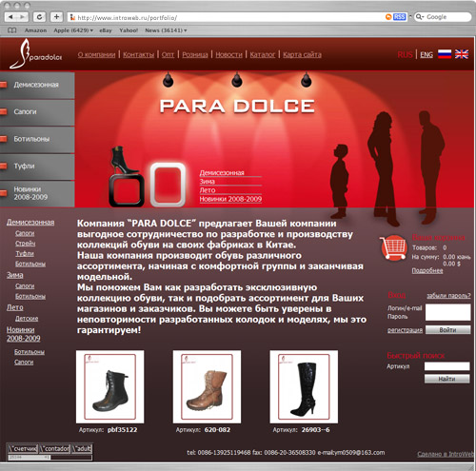Viewport: 476px width, 471px height.
Task: Open the Карта сайта menu link
Action: (302, 54)
